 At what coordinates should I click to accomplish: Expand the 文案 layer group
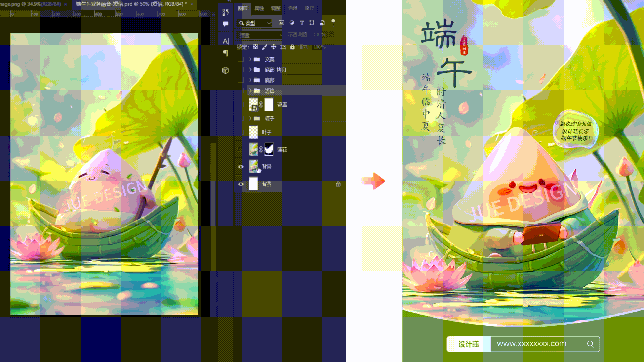[x=250, y=59]
